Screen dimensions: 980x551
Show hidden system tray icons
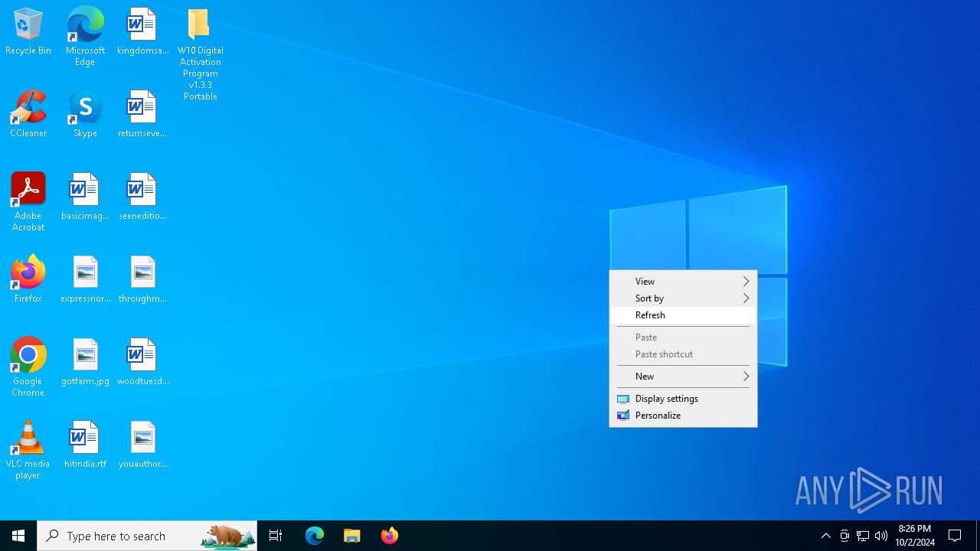point(826,536)
